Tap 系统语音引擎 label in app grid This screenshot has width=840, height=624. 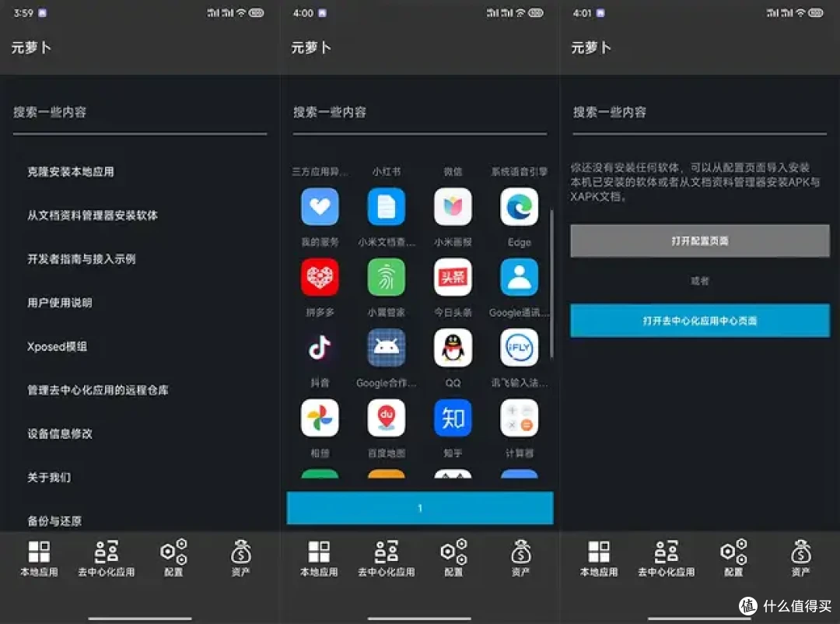point(519,171)
